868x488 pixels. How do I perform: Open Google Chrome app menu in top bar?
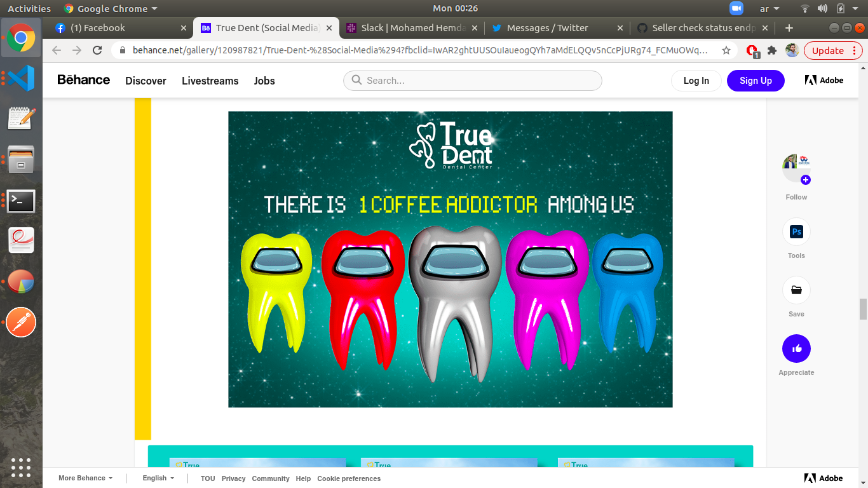[x=111, y=8]
